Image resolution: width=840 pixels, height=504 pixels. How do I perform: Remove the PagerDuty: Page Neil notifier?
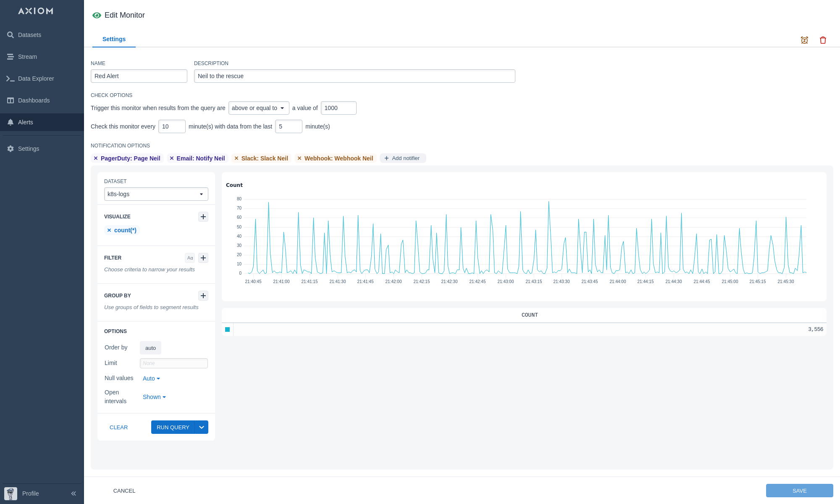(x=96, y=158)
